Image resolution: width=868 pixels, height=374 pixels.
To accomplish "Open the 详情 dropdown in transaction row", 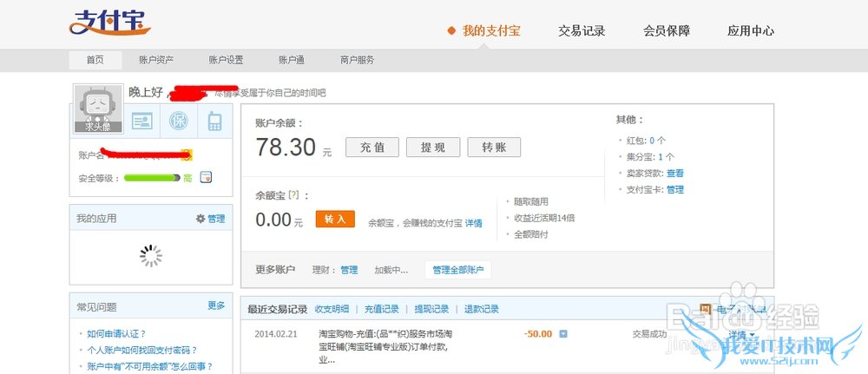I will (x=740, y=335).
